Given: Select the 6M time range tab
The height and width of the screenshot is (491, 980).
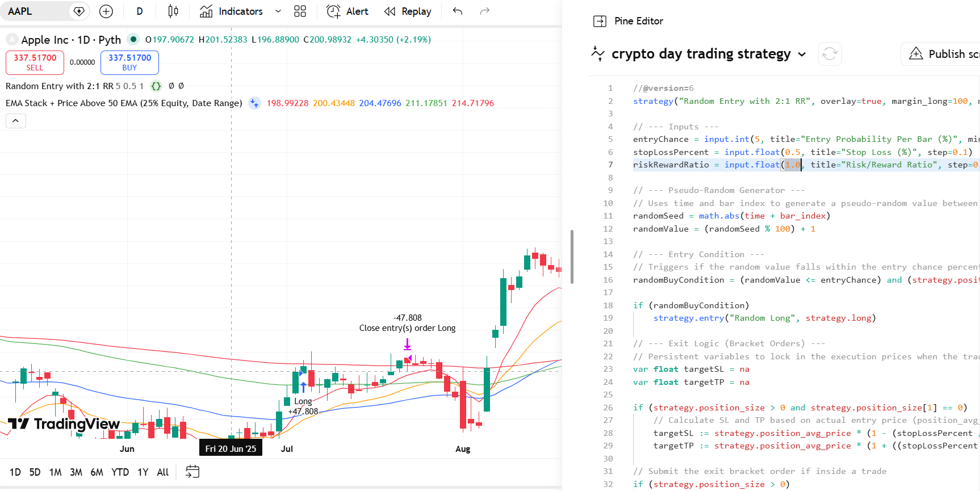Looking at the screenshot, I should coord(97,472).
